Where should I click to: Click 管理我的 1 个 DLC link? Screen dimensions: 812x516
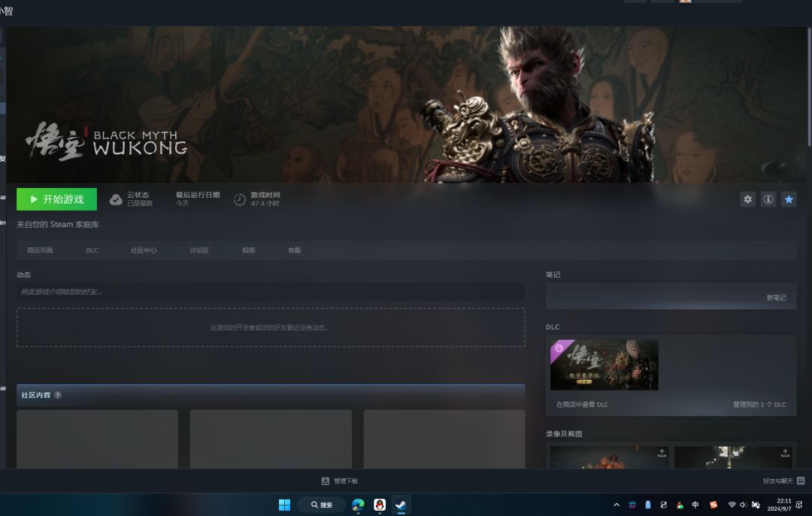[x=759, y=405]
